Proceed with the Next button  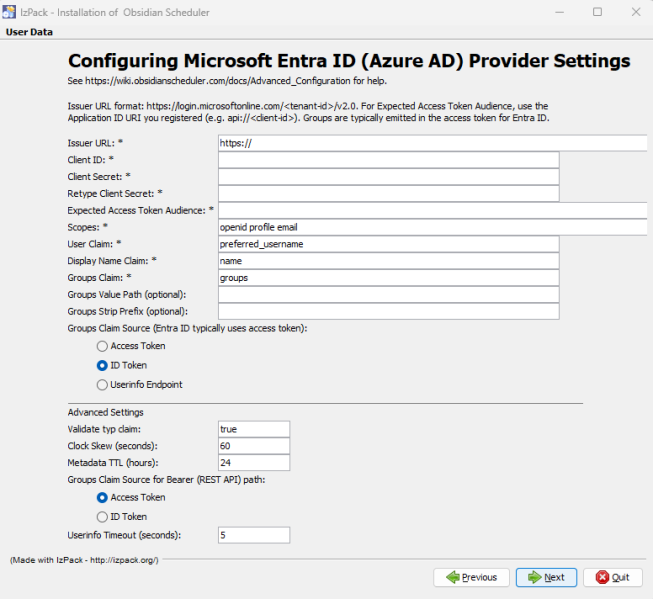546,577
